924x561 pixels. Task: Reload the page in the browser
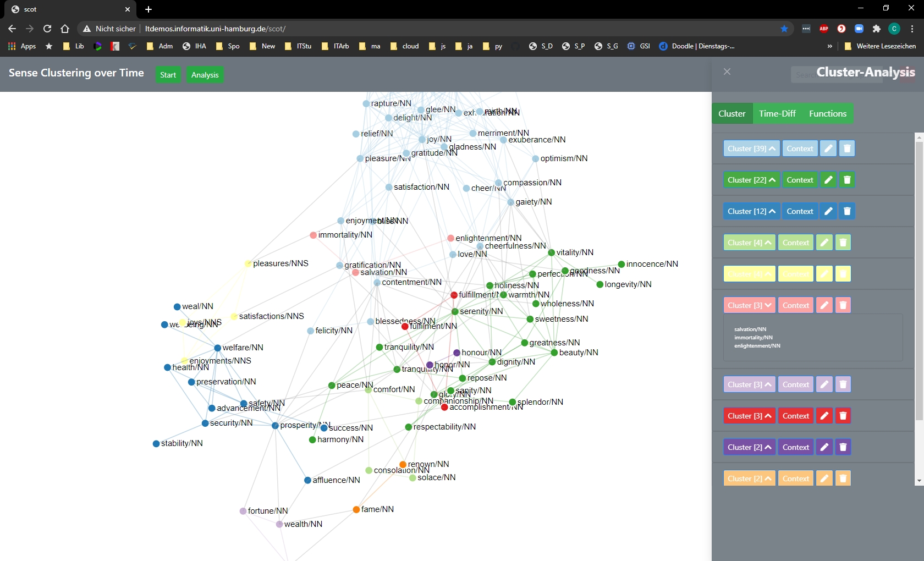pyautogui.click(x=47, y=29)
